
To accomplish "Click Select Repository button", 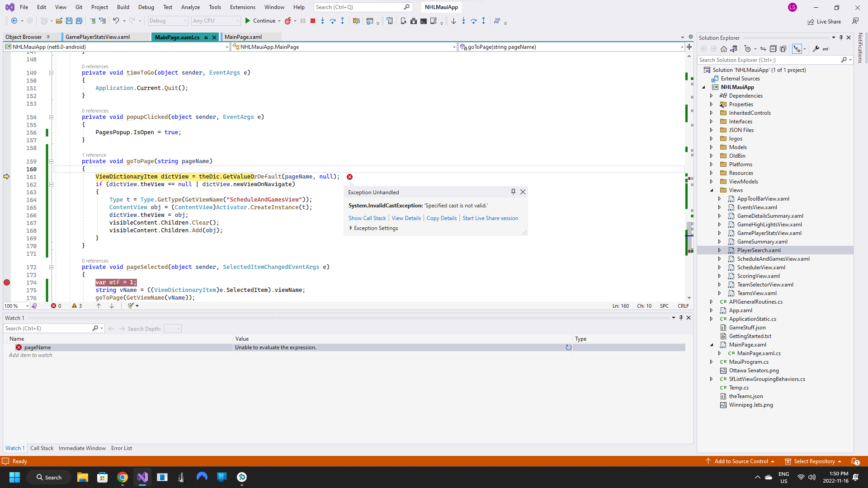I will point(813,461).
